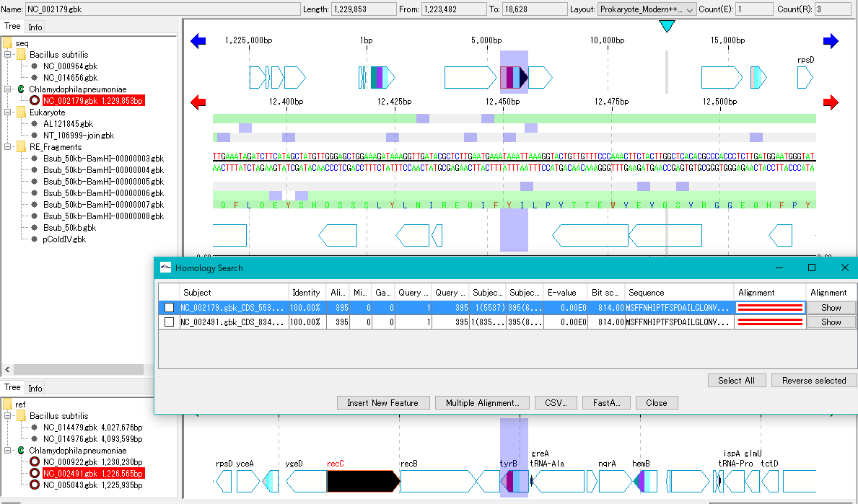The image size is (858, 504).
Task: Show alignment for NC_002179 result row
Action: click(x=831, y=308)
